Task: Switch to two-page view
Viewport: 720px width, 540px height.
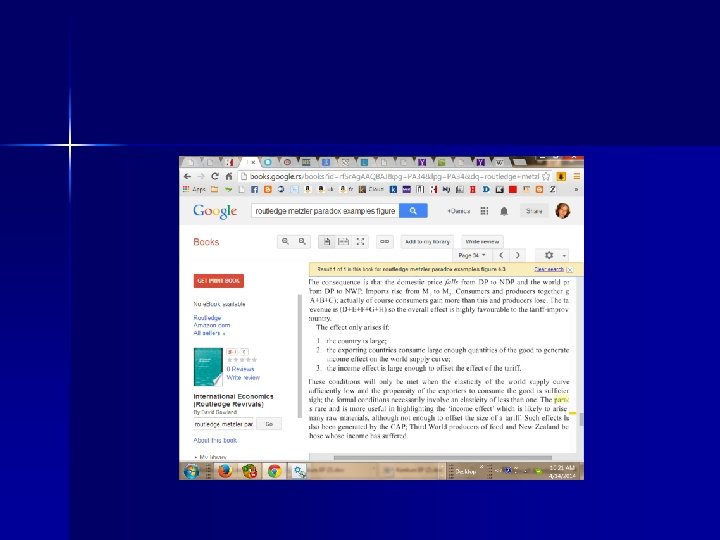Action: [343, 242]
